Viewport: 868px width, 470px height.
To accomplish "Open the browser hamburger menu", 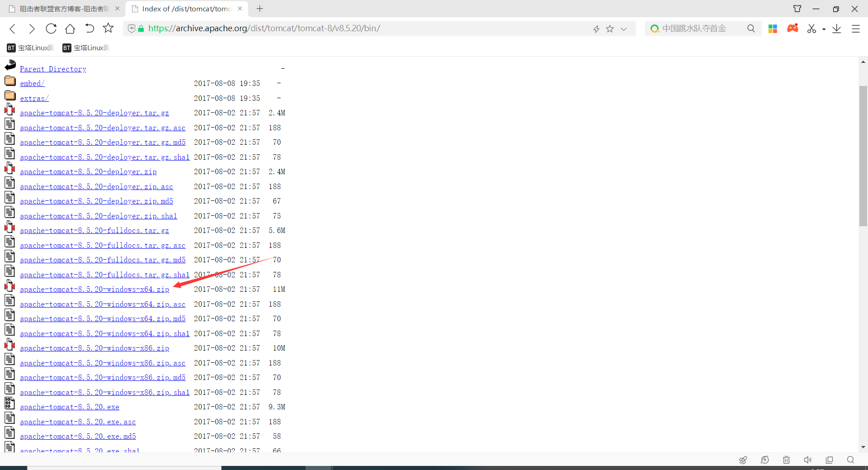I will [855, 28].
